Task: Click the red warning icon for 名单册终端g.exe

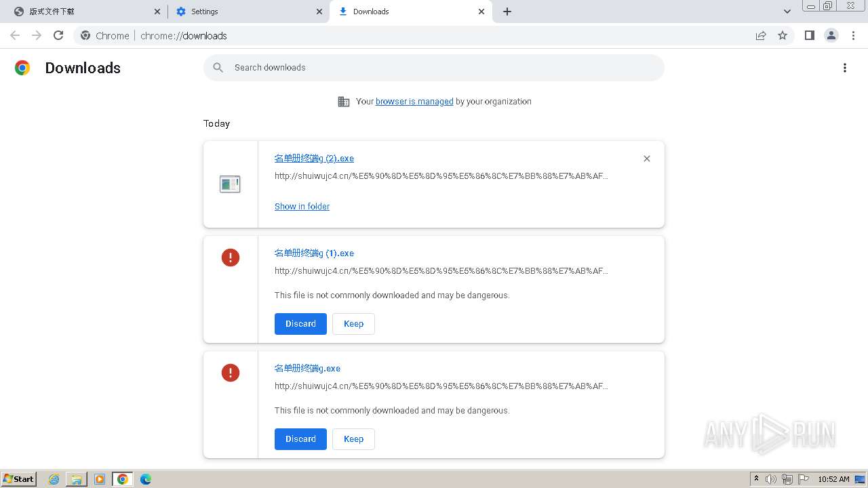Action: point(231,373)
